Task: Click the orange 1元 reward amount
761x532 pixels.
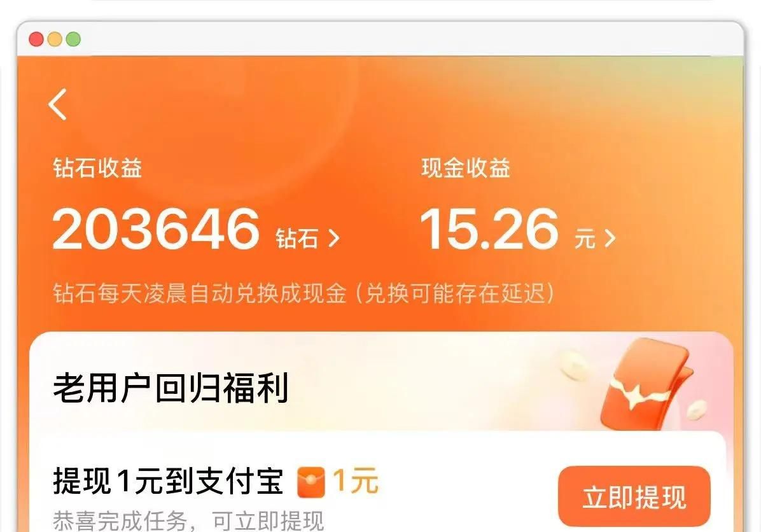Action: coord(355,480)
